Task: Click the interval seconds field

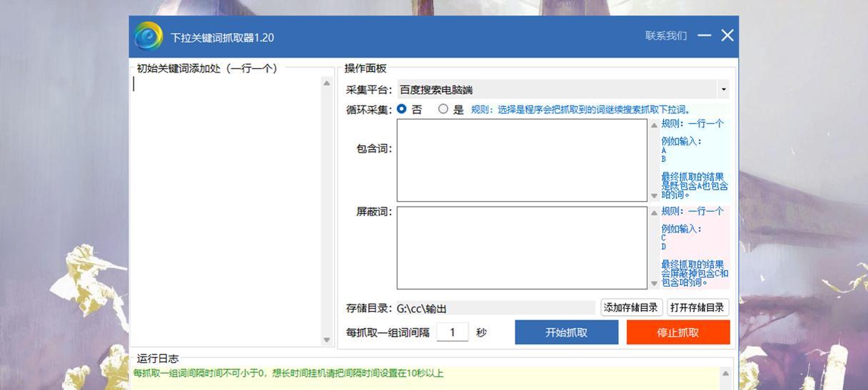Action: click(x=453, y=332)
